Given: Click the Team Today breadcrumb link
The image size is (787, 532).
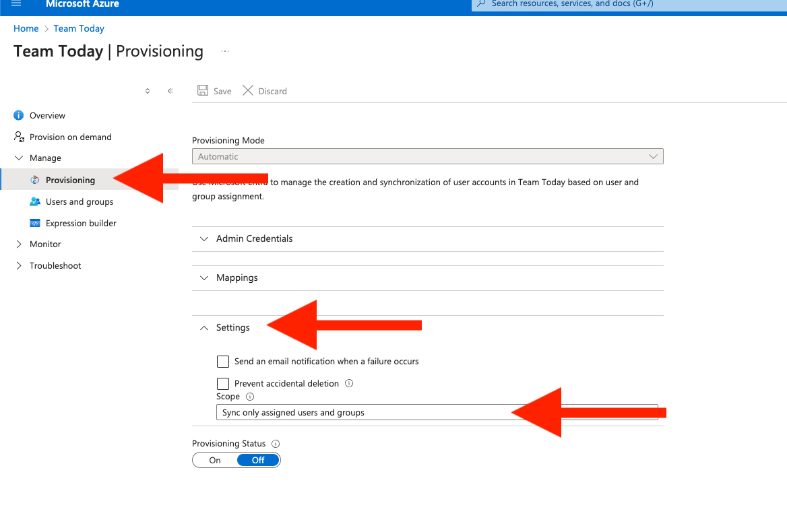Looking at the screenshot, I should 79,28.
